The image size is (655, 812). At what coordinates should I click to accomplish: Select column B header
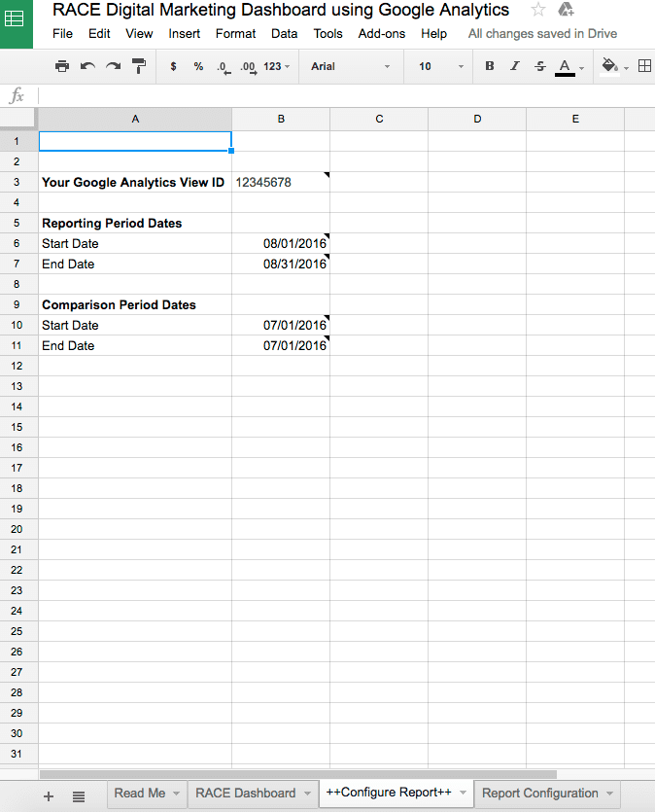pyautogui.click(x=281, y=119)
